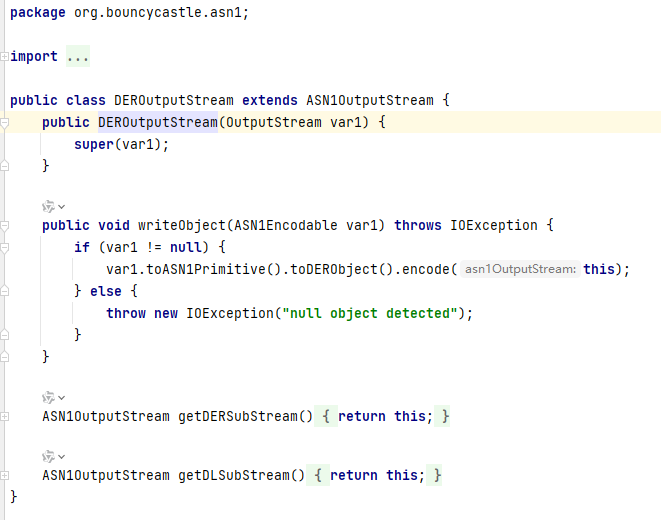Open code vision icon above getDLSubStream
This screenshot has height=520, width=661.
[48, 456]
